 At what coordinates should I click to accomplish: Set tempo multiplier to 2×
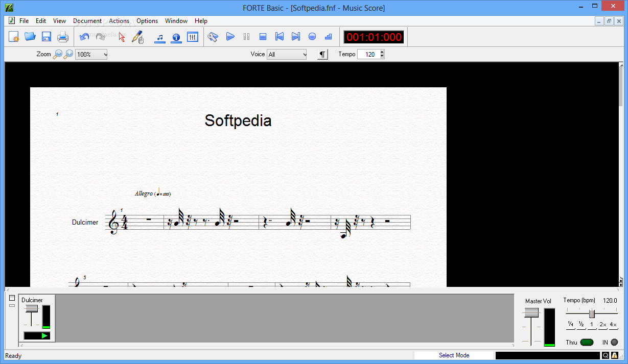point(602,325)
